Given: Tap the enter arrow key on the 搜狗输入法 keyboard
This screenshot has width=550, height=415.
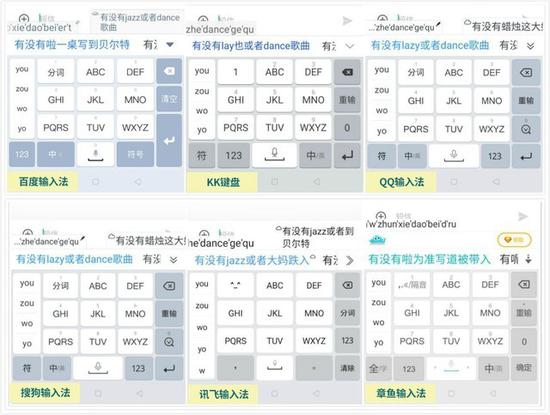Looking at the screenshot, I should 169,369.
